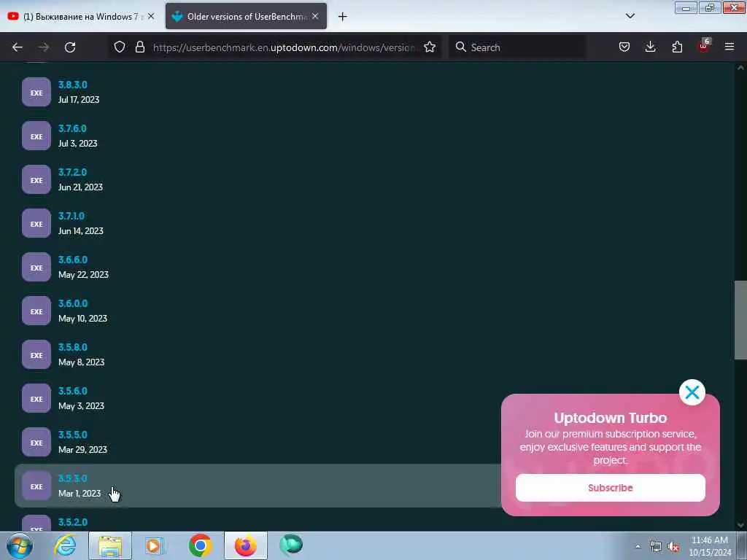Open Windows Media Player from taskbar
The width and height of the screenshot is (747, 560).
155,545
